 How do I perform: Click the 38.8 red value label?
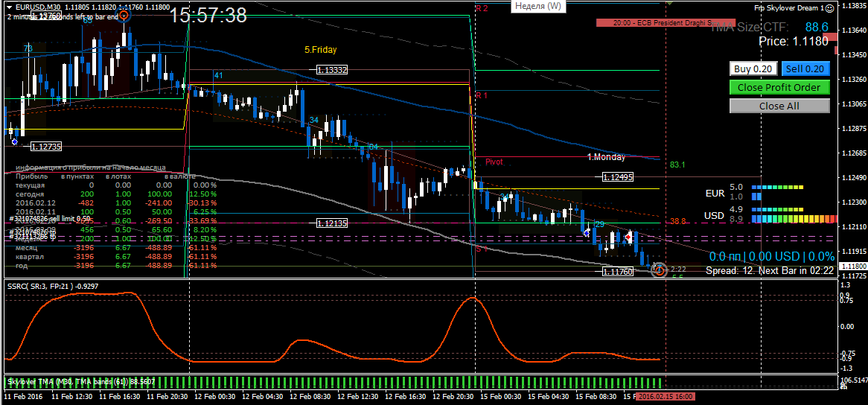click(x=677, y=221)
